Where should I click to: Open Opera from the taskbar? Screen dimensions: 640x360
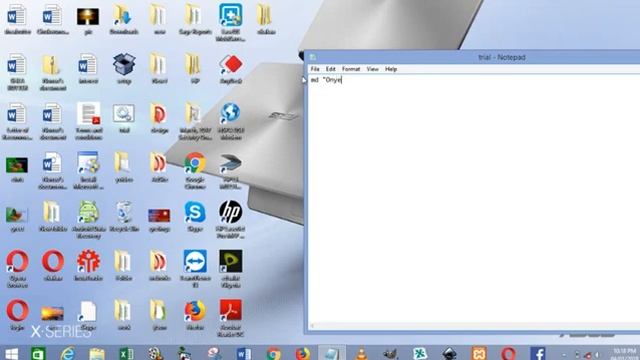click(x=508, y=353)
